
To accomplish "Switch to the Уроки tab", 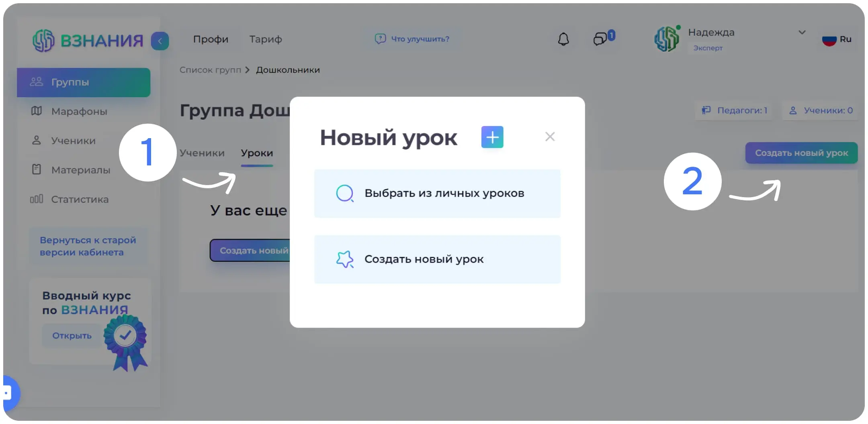I will 257,153.
